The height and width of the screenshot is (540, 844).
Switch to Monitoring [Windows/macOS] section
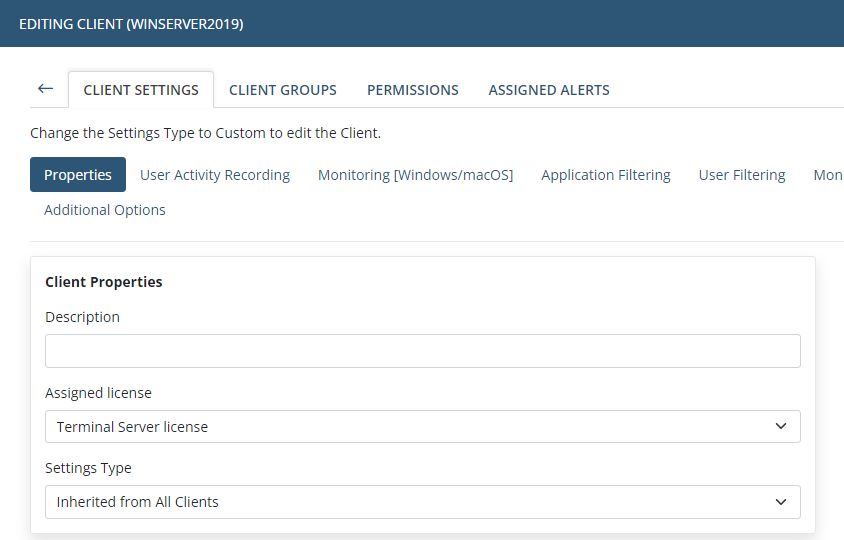pos(415,175)
